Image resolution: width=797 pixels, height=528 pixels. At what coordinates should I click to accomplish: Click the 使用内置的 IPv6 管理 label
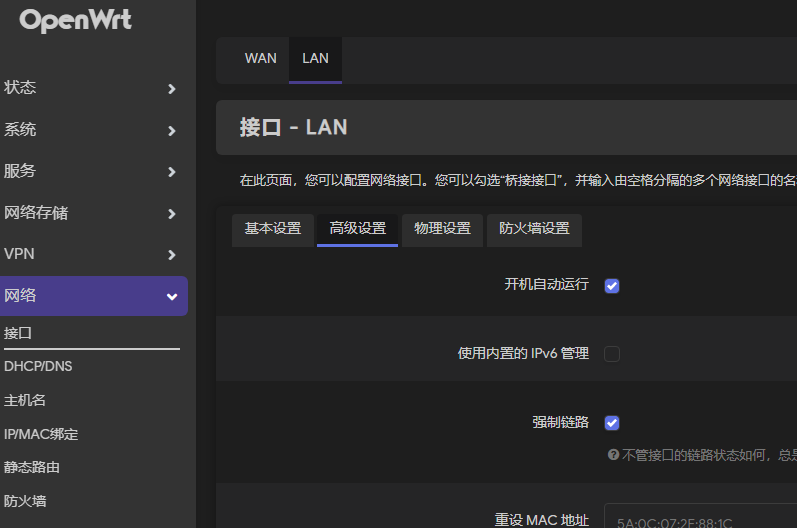524,353
